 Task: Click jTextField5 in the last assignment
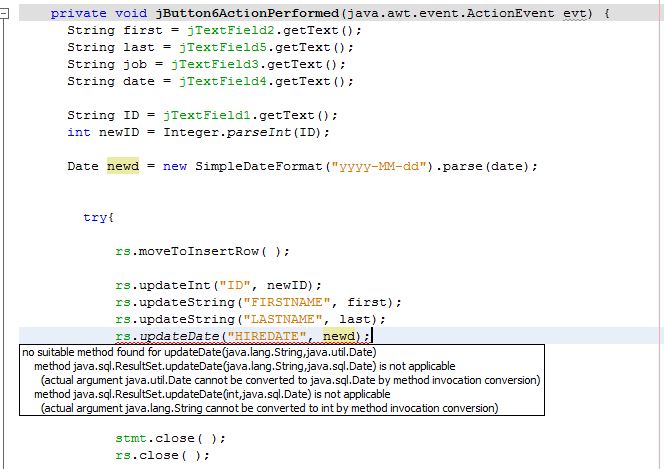(x=220, y=47)
